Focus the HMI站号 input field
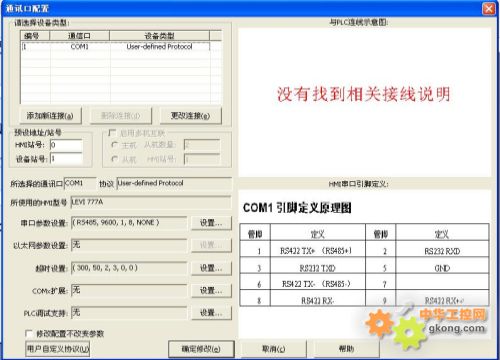Screen dimensions: 500x360 66,145
